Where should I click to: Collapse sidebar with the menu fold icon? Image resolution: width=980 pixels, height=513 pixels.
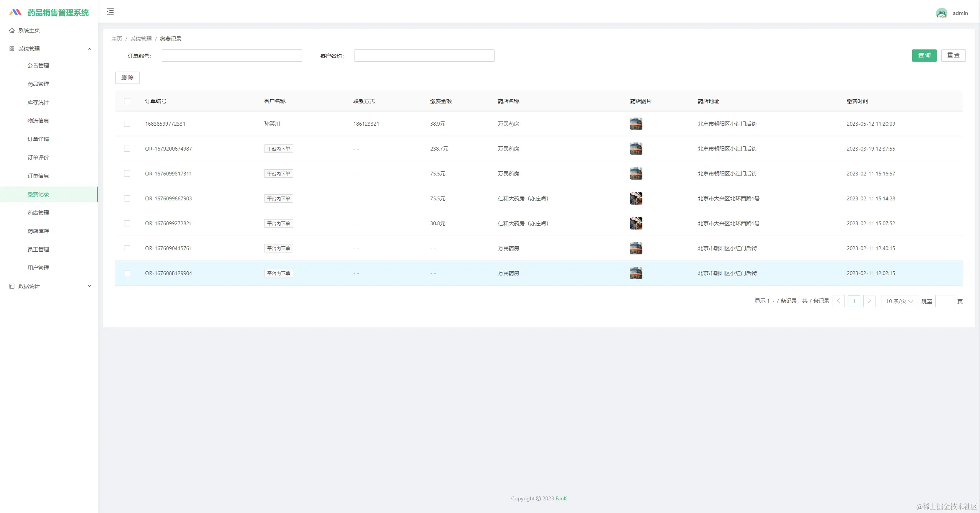(x=110, y=11)
